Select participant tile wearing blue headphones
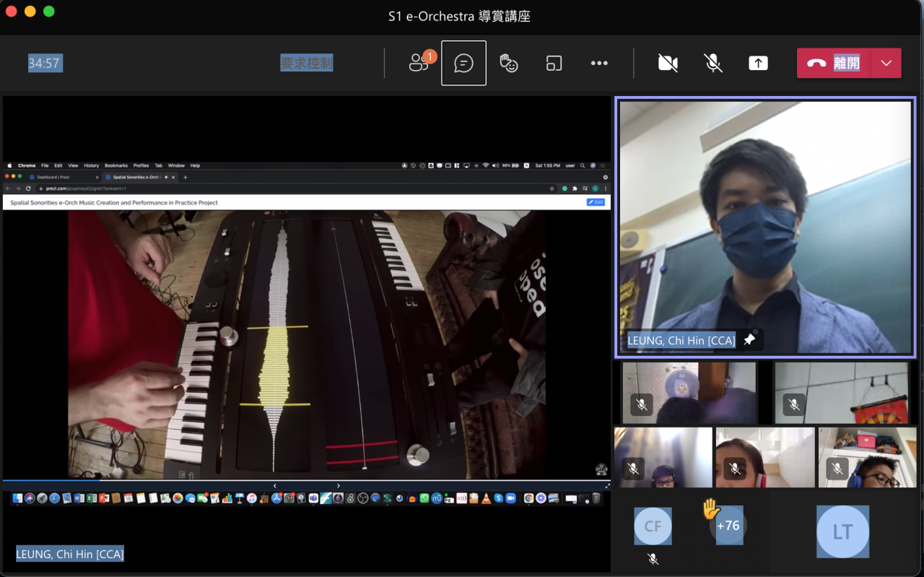This screenshot has width=924, height=577. [x=867, y=458]
